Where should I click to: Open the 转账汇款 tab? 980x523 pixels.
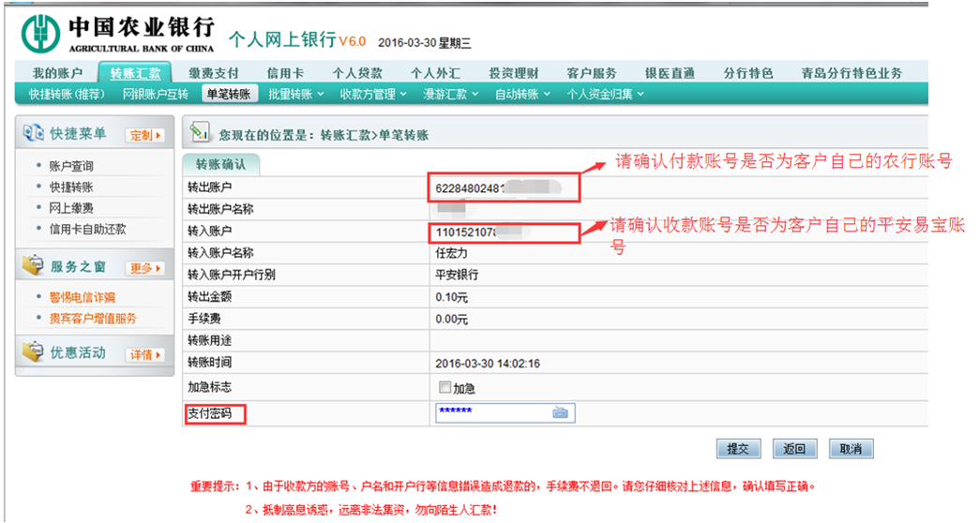coord(135,73)
